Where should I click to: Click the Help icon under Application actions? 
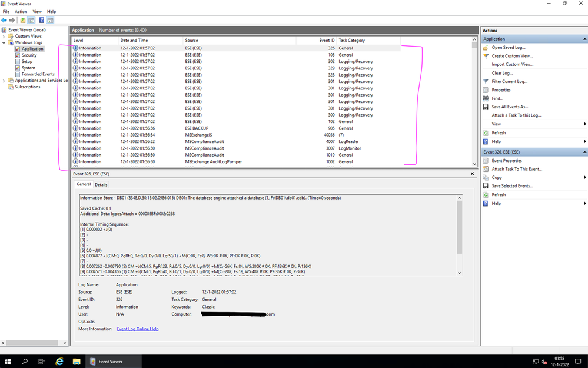[x=486, y=141]
